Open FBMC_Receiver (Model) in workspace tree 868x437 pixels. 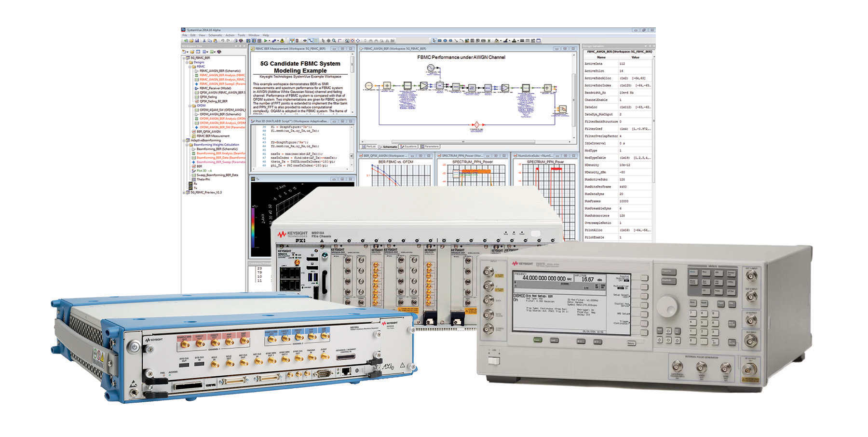pyautogui.click(x=215, y=88)
